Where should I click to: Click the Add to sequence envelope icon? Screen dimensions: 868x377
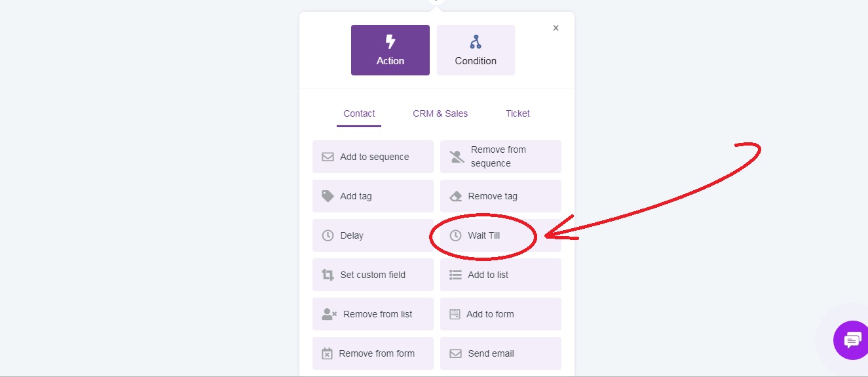(x=328, y=157)
